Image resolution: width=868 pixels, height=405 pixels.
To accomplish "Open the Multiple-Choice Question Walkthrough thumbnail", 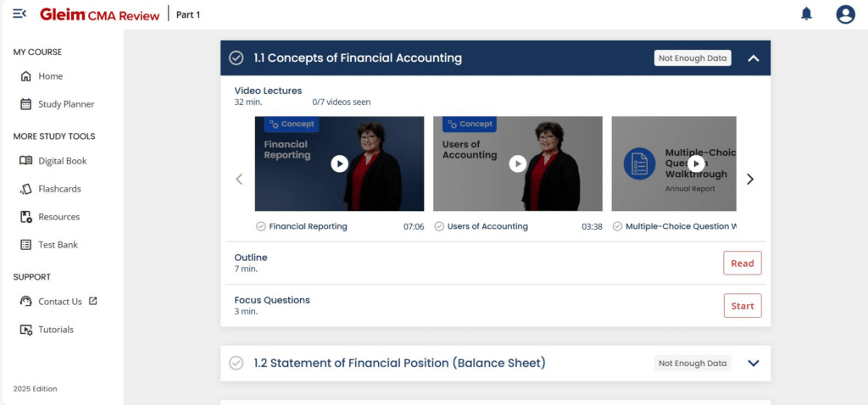I will point(674,164).
